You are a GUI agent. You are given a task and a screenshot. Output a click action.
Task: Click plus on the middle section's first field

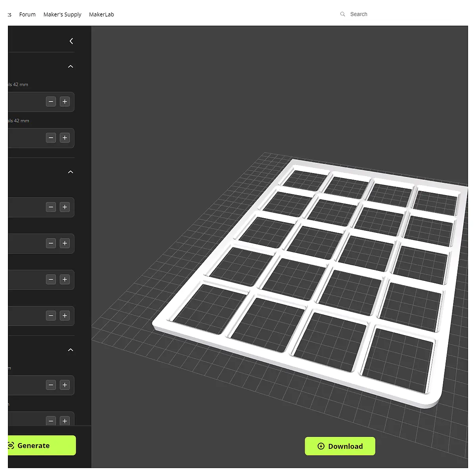pyautogui.click(x=65, y=207)
